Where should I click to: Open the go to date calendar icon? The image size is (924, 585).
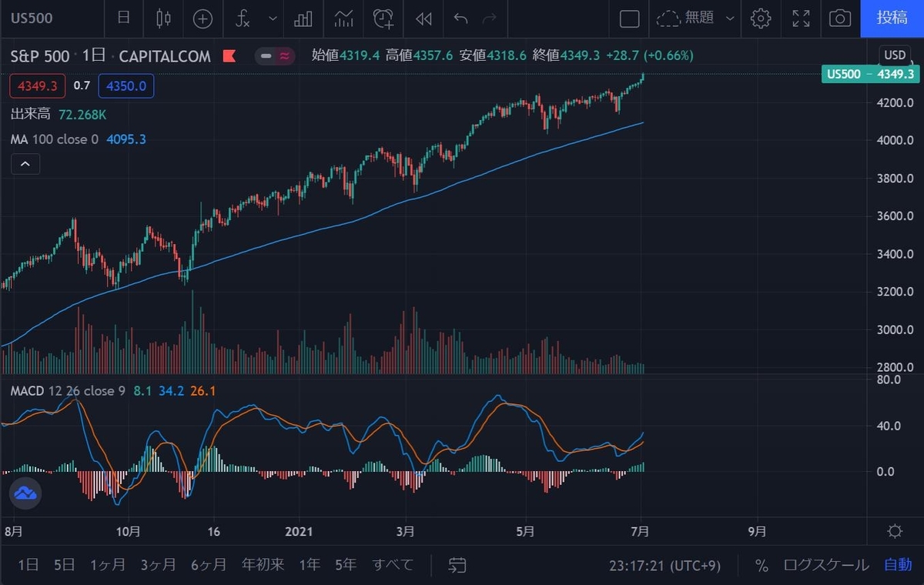tap(457, 566)
